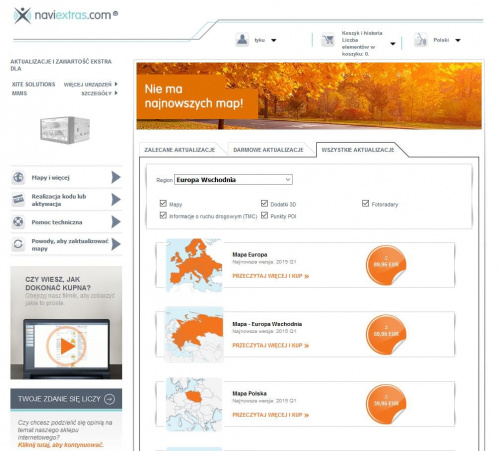Open the user profile icon menu

[x=242, y=40]
